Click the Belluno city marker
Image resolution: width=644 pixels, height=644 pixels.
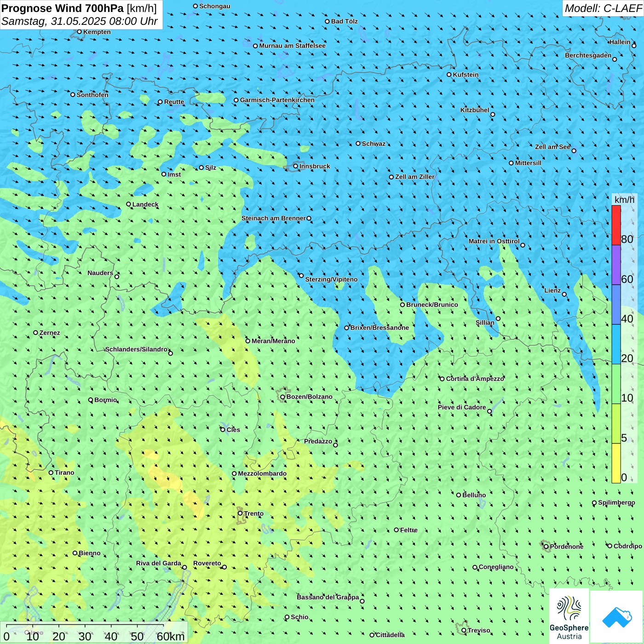click(459, 495)
